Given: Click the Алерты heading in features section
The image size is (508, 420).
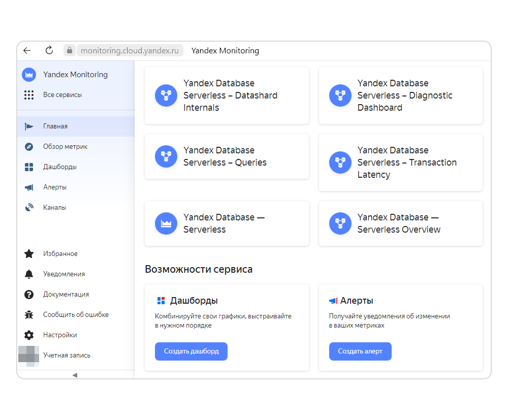Looking at the screenshot, I should pyautogui.click(x=357, y=301).
